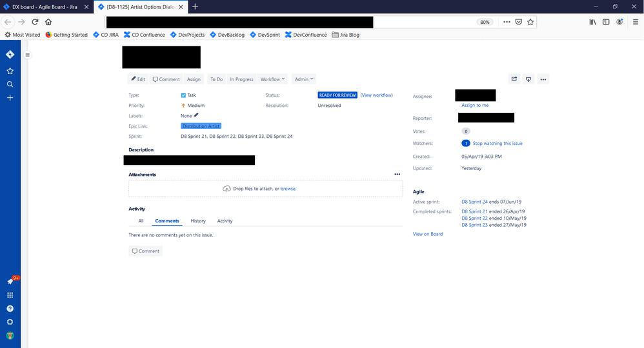Viewport: 644px width, 348px height.
Task: Click the In Progress transition button
Action: pyautogui.click(x=241, y=79)
